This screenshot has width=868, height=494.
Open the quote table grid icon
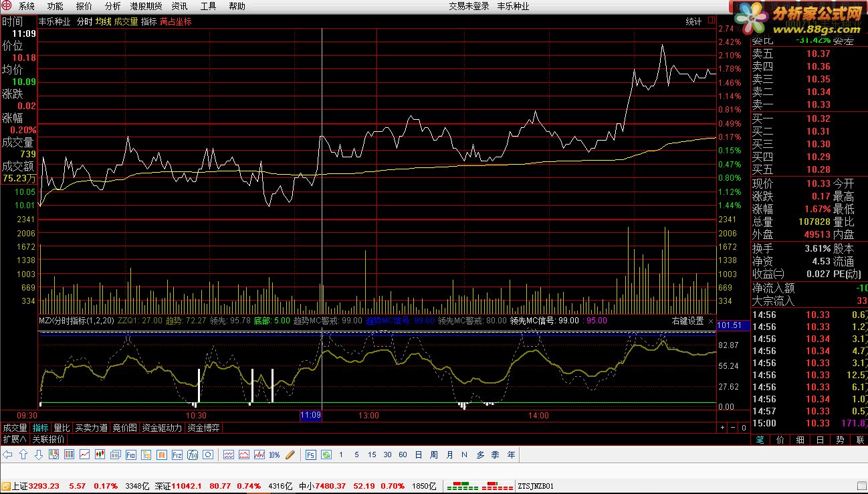(69, 455)
